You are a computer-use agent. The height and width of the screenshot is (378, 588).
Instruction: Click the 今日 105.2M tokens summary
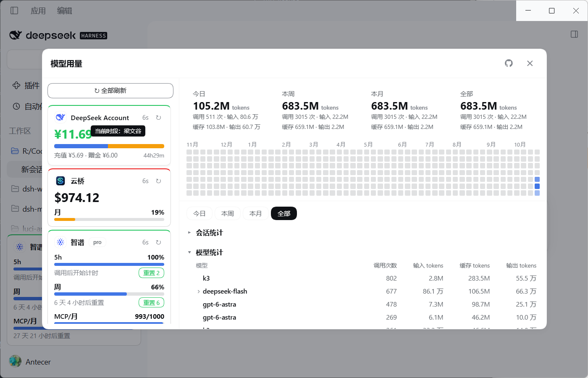point(227,110)
